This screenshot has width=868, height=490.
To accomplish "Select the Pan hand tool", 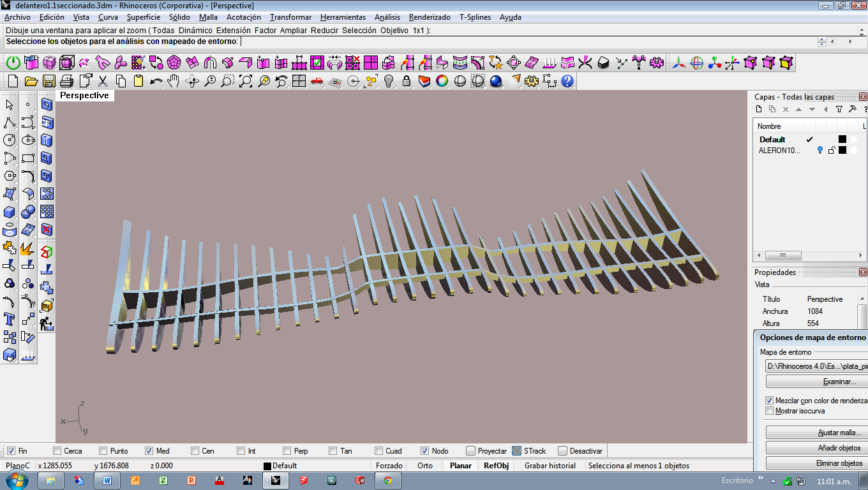I will pyautogui.click(x=174, y=81).
